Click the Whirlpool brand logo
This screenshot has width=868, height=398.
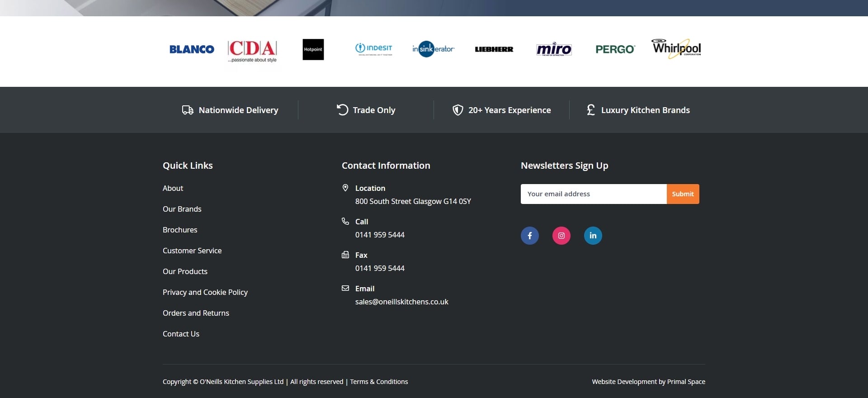[x=676, y=48]
